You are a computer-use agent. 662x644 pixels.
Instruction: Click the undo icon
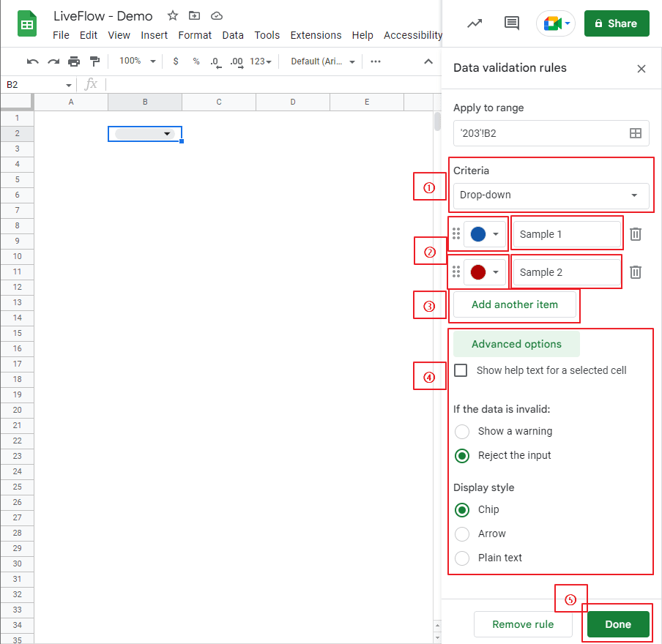32,61
